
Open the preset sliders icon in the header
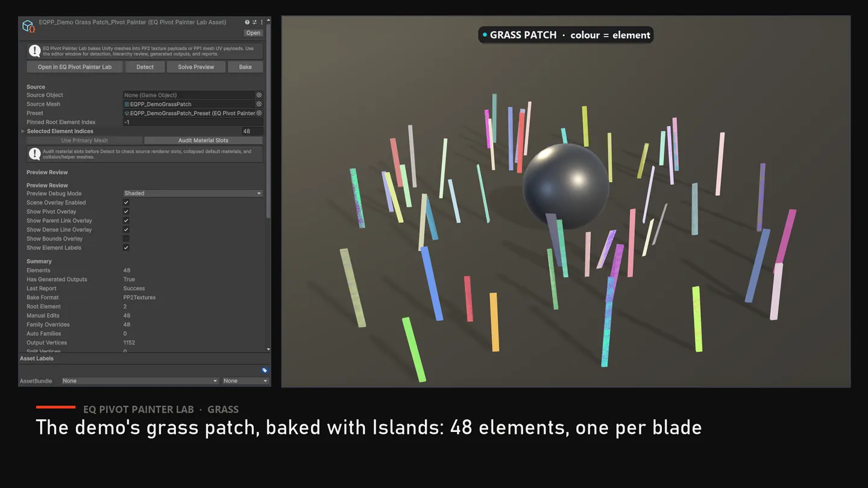(254, 22)
